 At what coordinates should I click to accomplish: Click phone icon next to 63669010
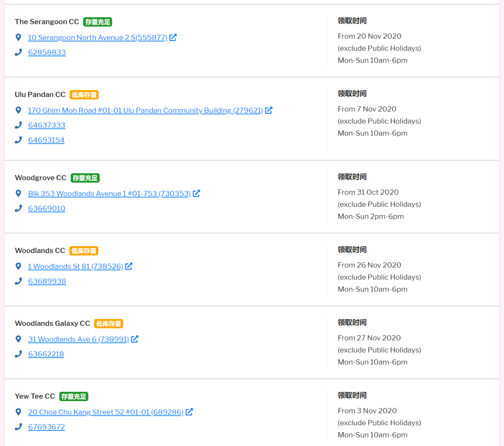pos(18,208)
